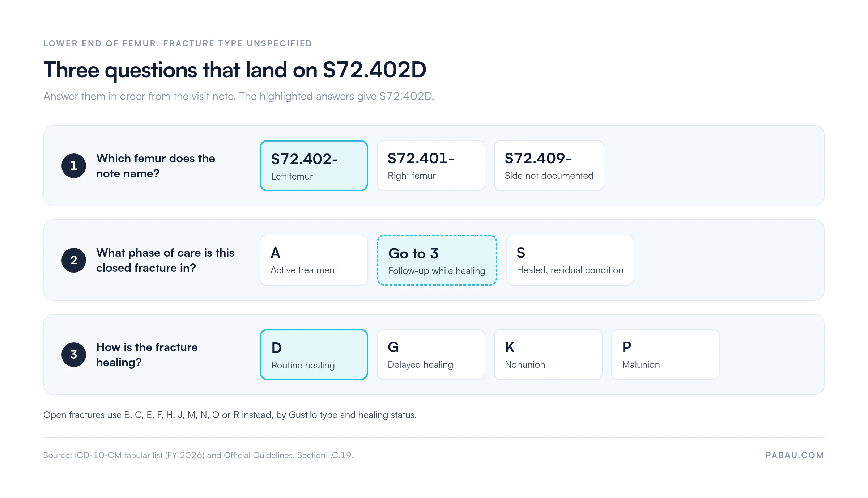This screenshot has height=498, width=868.
Task: Pick the G Delayed healing card
Action: click(431, 354)
